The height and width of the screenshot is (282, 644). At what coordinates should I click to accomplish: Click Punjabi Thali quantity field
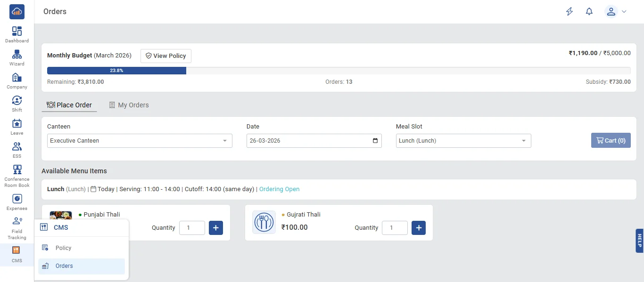click(192, 228)
